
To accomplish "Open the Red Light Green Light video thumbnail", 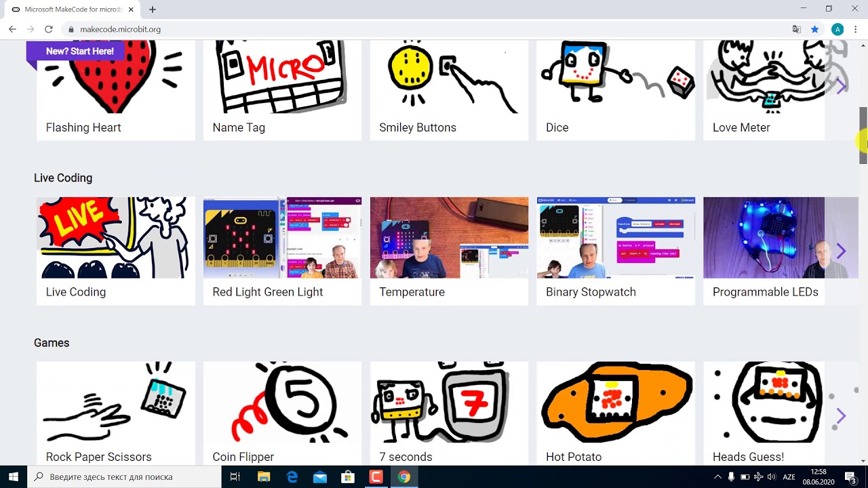I will pos(282,237).
